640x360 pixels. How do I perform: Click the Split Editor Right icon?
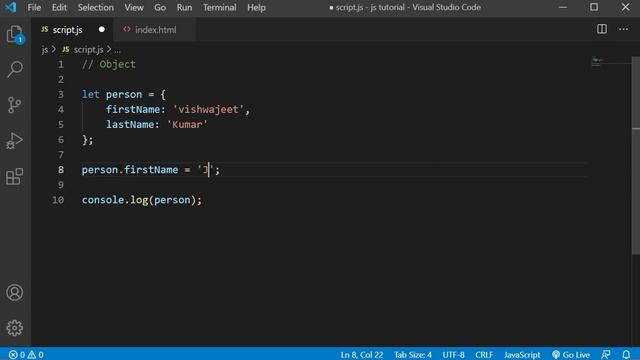tap(602, 29)
